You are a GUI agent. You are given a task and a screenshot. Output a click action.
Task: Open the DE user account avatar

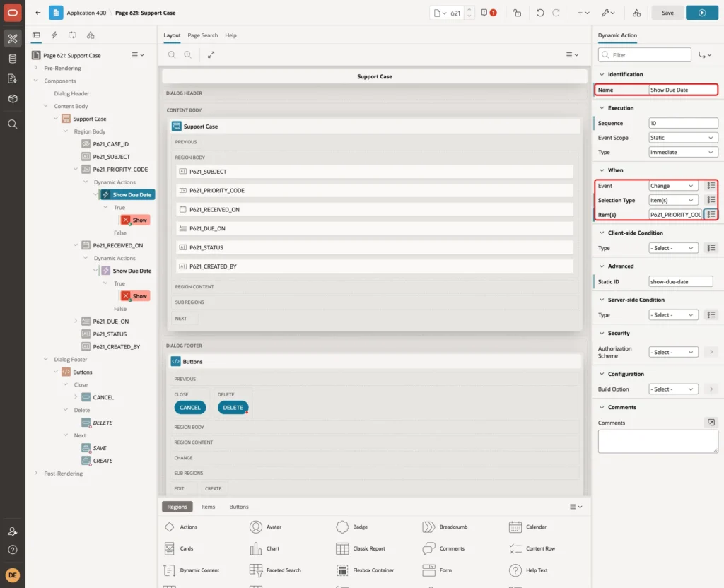point(13,575)
